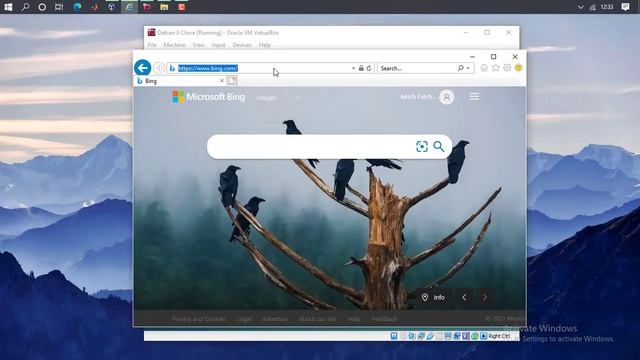Show hidden system tray icons chevron
640x360 pixels.
pyautogui.click(x=580, y=7)
